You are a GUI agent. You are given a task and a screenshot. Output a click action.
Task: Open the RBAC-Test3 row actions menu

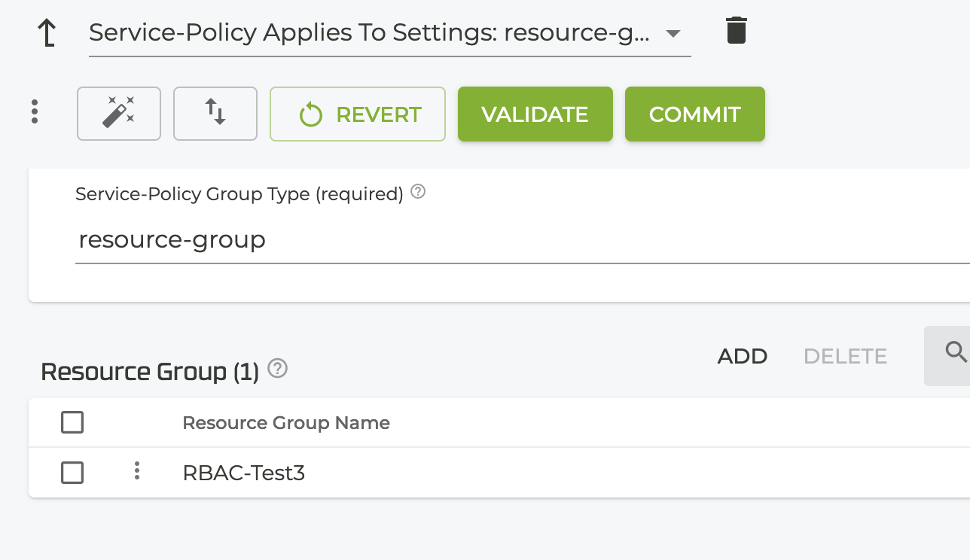coord(136,471)
